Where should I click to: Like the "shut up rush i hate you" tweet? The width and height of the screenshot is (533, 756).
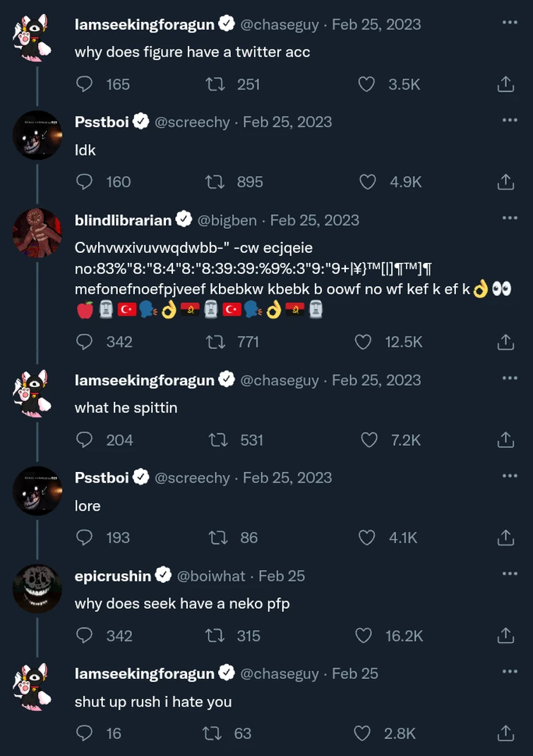(x=362, y=733)
